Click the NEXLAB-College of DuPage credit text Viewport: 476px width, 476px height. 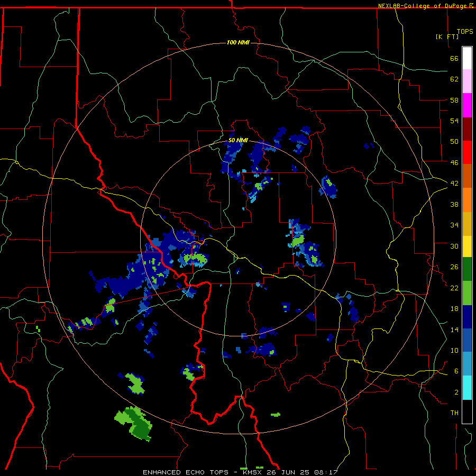423,6
